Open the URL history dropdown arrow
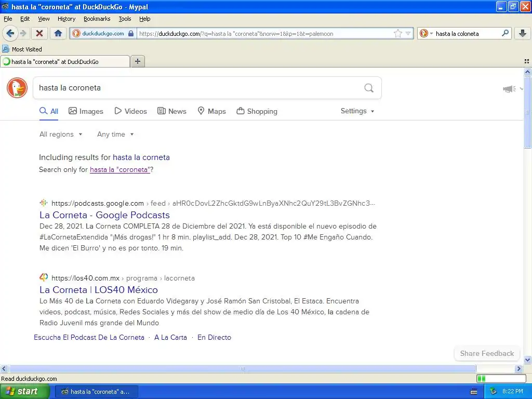Screen dimensions: 532x399 pos(408,33)
